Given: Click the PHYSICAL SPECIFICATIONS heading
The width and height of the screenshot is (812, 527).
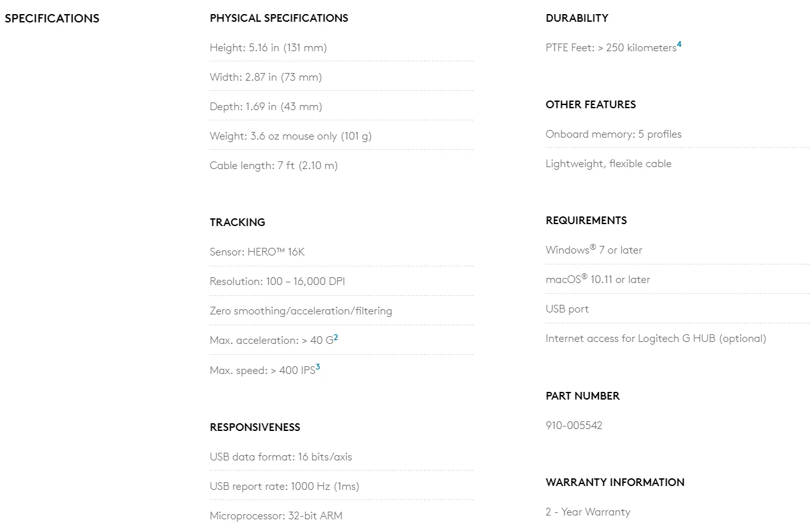Looking at the screenshot, I should (279, 18).
